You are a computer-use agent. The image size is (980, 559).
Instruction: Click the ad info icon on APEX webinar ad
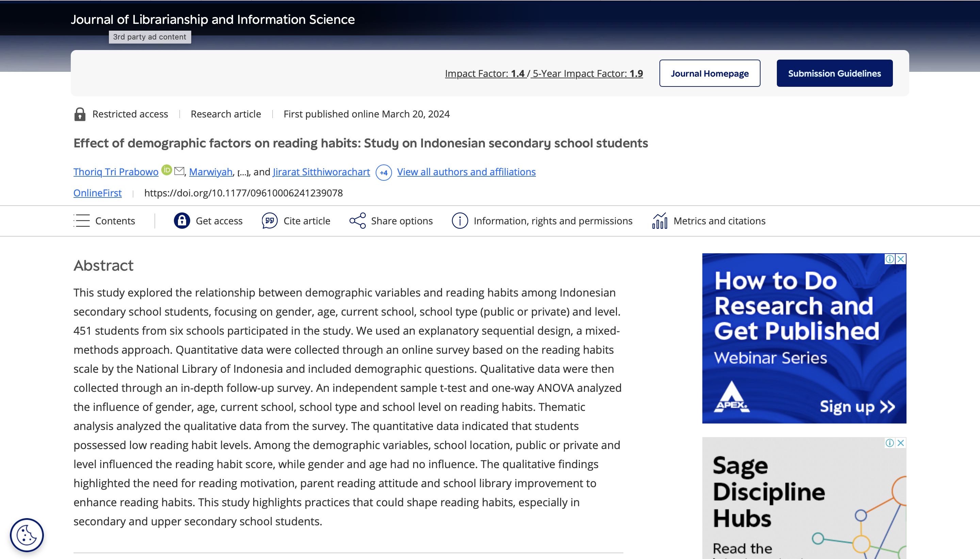point(889,259)
